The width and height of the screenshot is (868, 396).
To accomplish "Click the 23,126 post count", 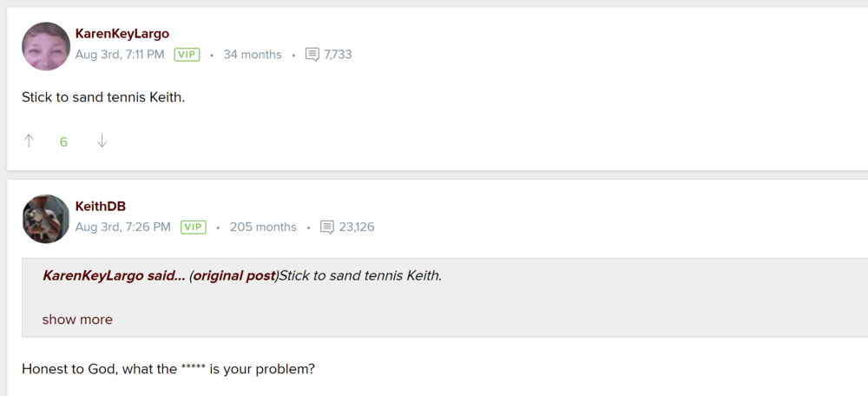I will point(357,228).
